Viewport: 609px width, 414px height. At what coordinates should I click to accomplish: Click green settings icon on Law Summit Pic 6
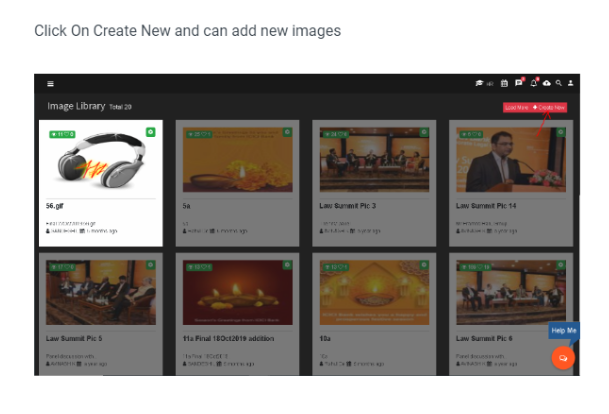pyautogui.click(x=561, y=265)
